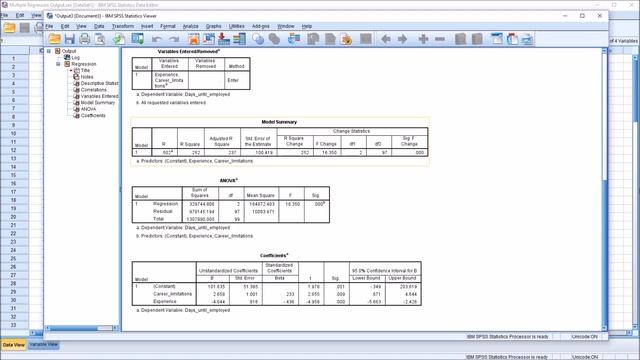
Task: Collapse the Regression node in outline tree
Action: [58, 64]
